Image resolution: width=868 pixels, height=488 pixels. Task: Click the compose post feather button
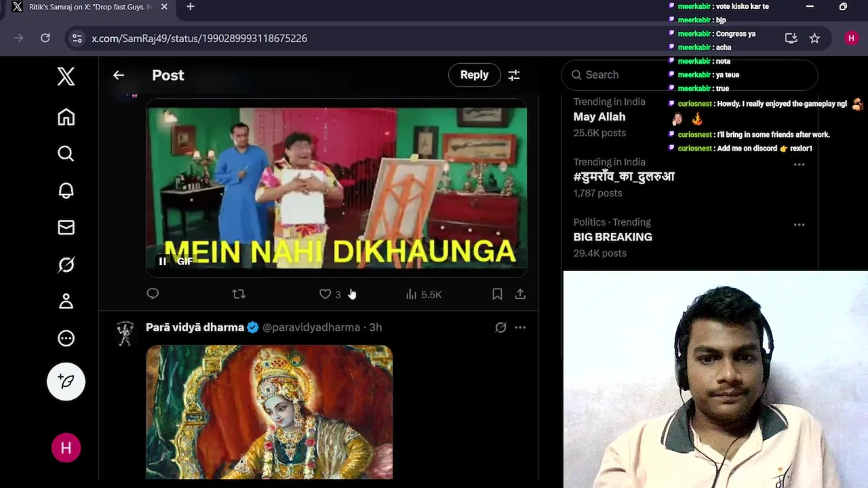(x=66, y=381)
